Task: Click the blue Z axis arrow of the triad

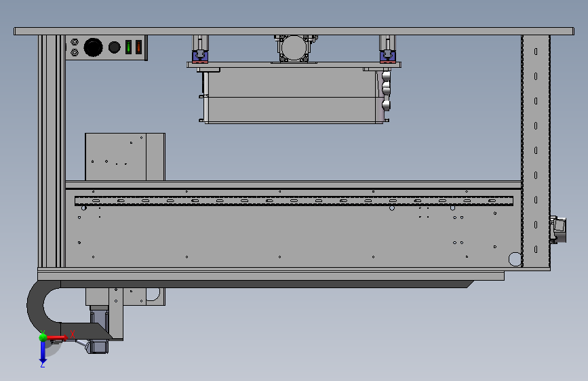Action: click(43, 352)
